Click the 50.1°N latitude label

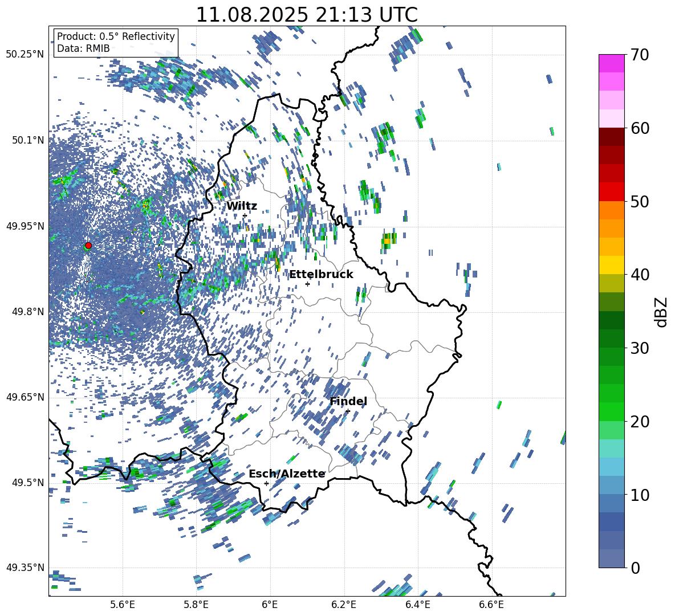[27, 140]
